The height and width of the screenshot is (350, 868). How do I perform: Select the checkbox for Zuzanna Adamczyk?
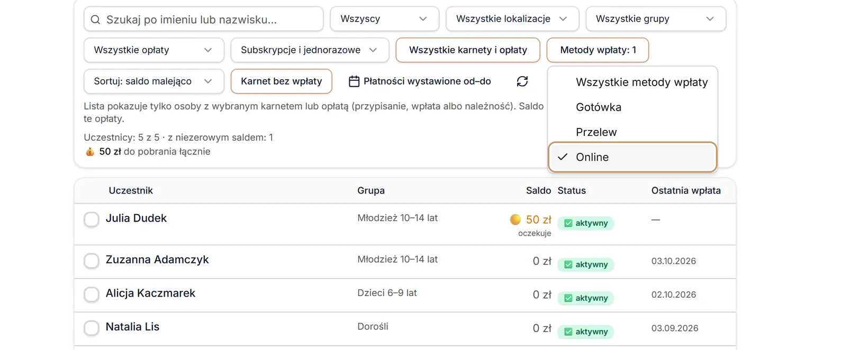92,261
